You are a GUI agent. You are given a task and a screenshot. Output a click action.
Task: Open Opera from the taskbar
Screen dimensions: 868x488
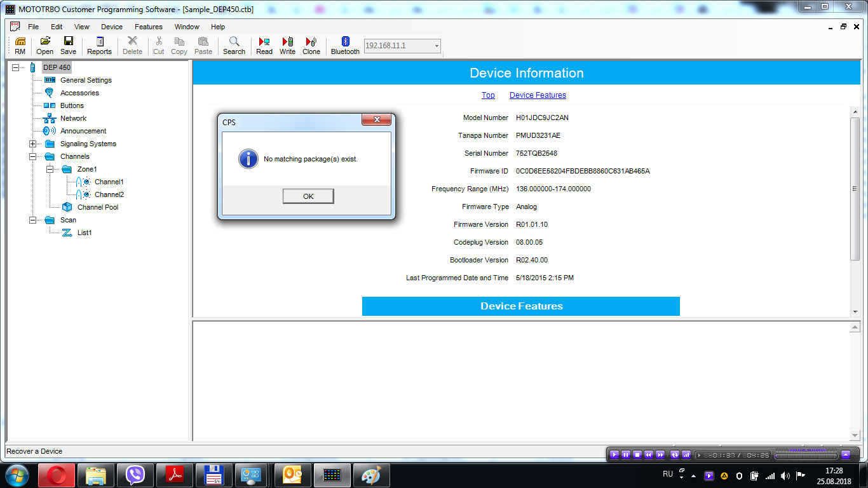[x=57, y=475]
